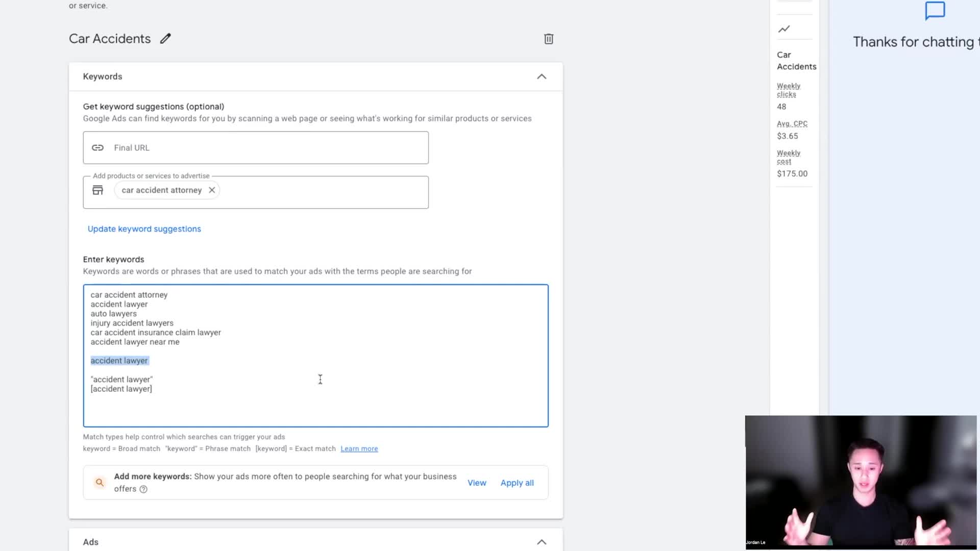Click the pencil icon beside Car Accidents
The width and height of the screenshot is (980, 551).
[x=165, y=39]
